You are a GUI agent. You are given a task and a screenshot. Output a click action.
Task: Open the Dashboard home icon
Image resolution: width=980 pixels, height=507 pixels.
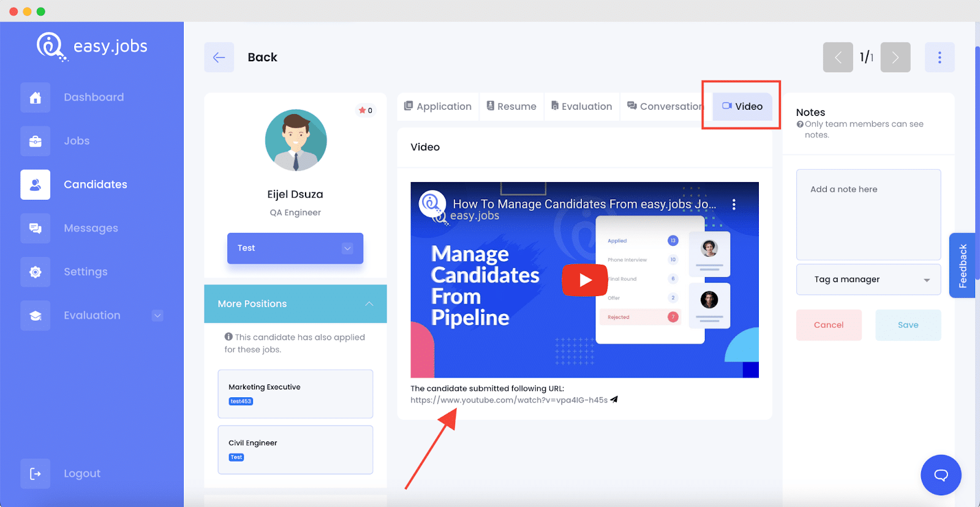pyautogui.click(x=36, y=97)
